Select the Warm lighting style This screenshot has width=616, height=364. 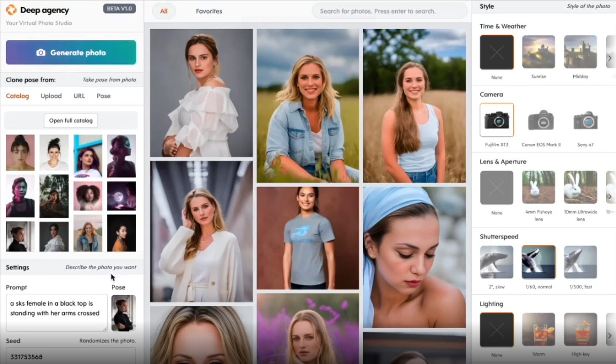[x=538, y=329]
